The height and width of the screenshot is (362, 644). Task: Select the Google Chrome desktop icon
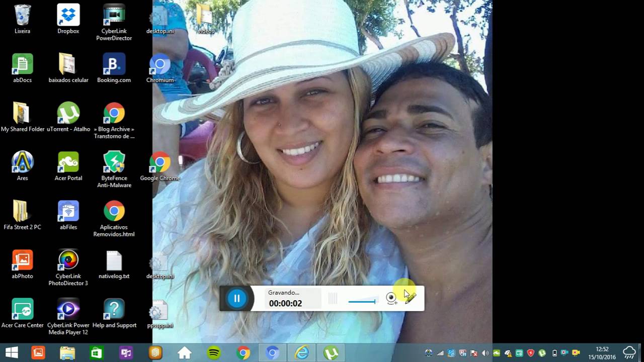160,166
